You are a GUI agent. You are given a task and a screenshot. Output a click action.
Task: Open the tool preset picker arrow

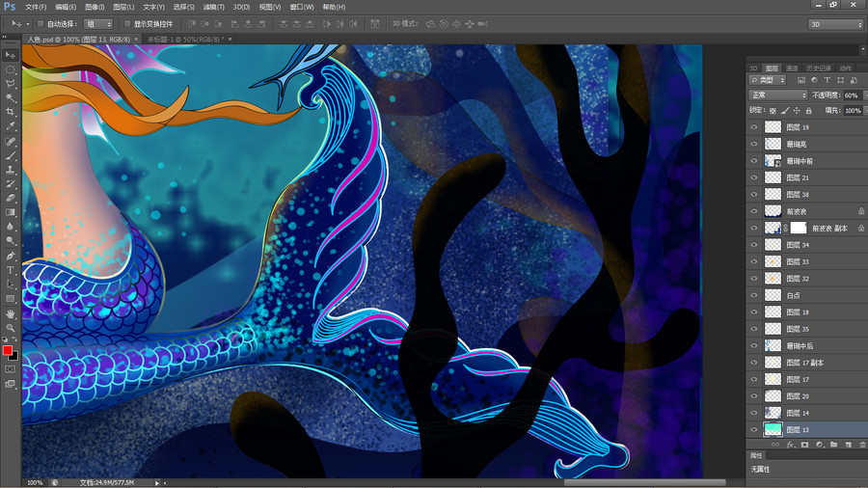(x=27, y=24)
